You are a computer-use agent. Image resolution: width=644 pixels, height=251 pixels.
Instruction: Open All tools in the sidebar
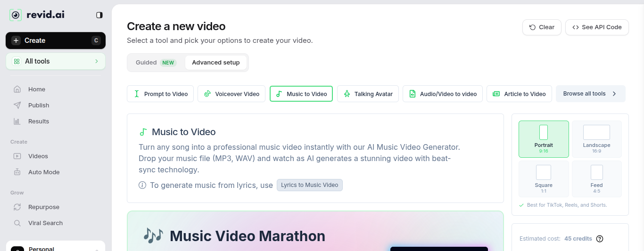point(56,61)
